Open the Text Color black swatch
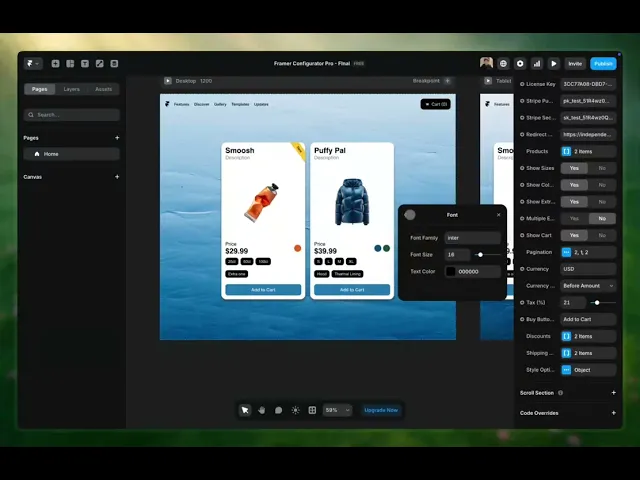 tap(451, 271)
